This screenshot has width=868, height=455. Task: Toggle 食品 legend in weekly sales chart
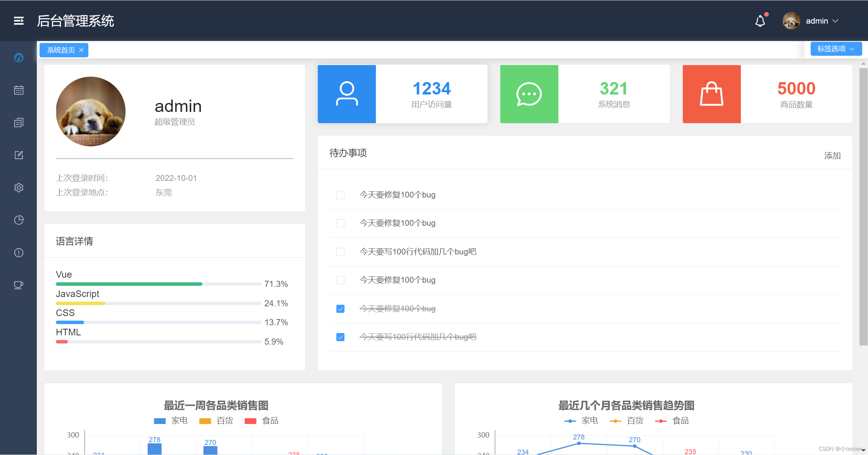(x=262, y=421)
